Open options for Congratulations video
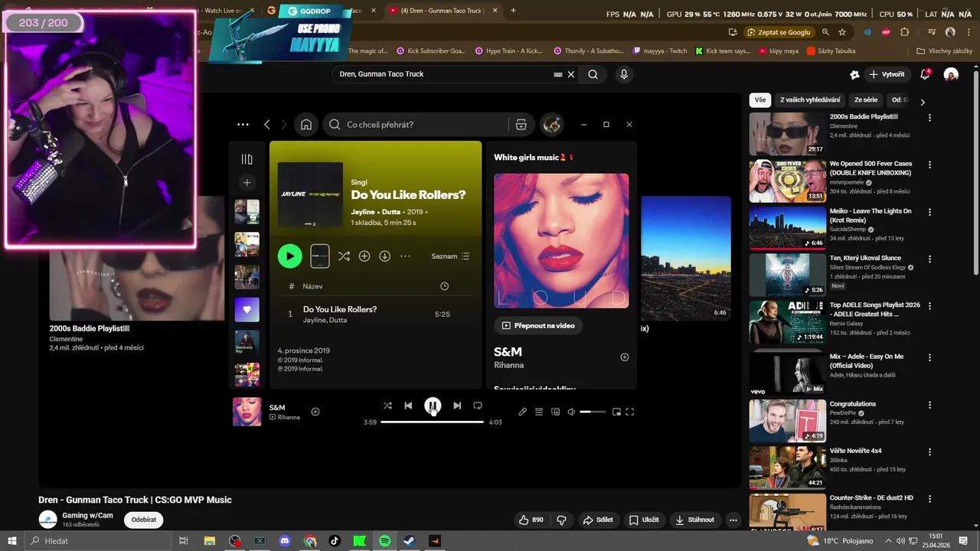 [x=929, y=404]
